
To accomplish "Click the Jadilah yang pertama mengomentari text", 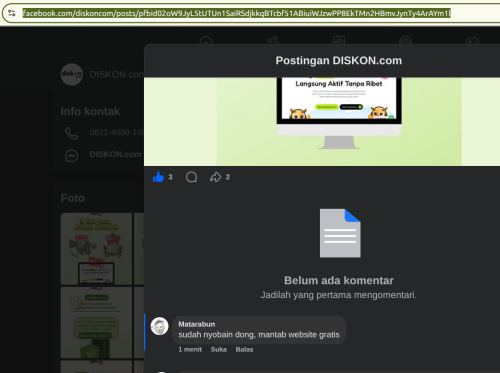I will point(339,295).
